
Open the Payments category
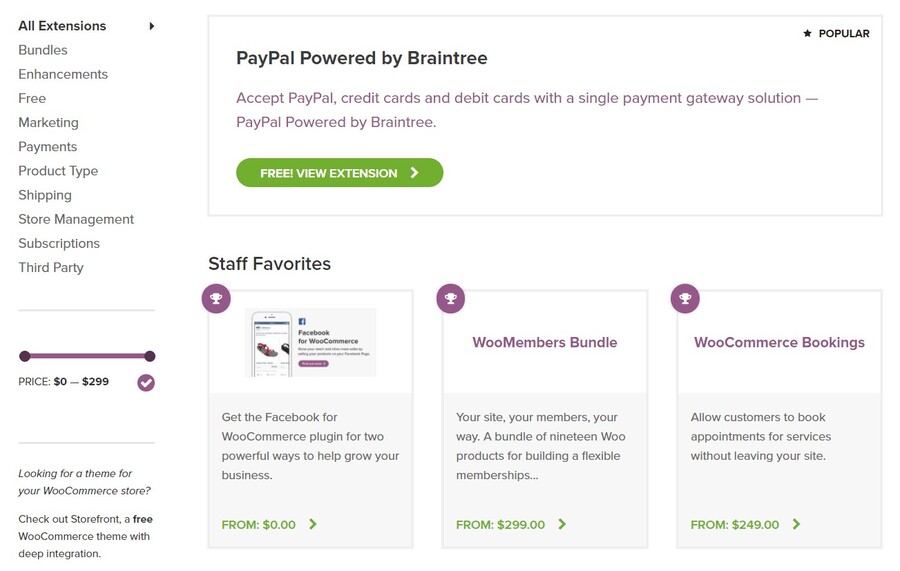click(x=47, y=147)
